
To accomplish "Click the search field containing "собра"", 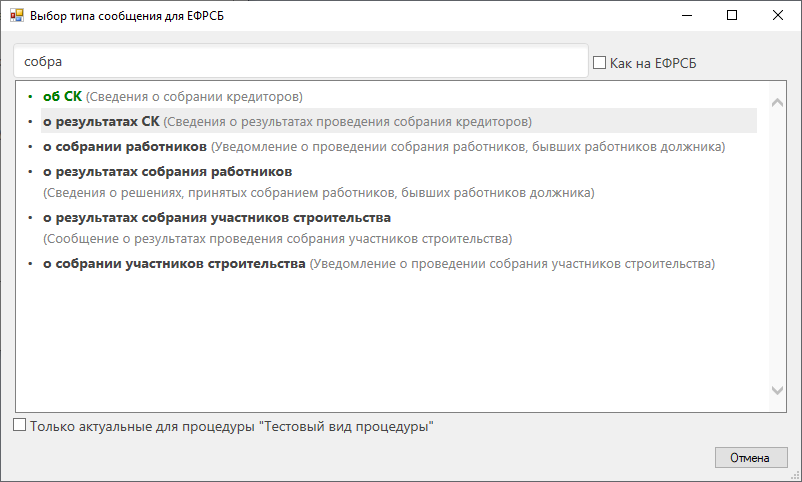I will click(300, 61).
